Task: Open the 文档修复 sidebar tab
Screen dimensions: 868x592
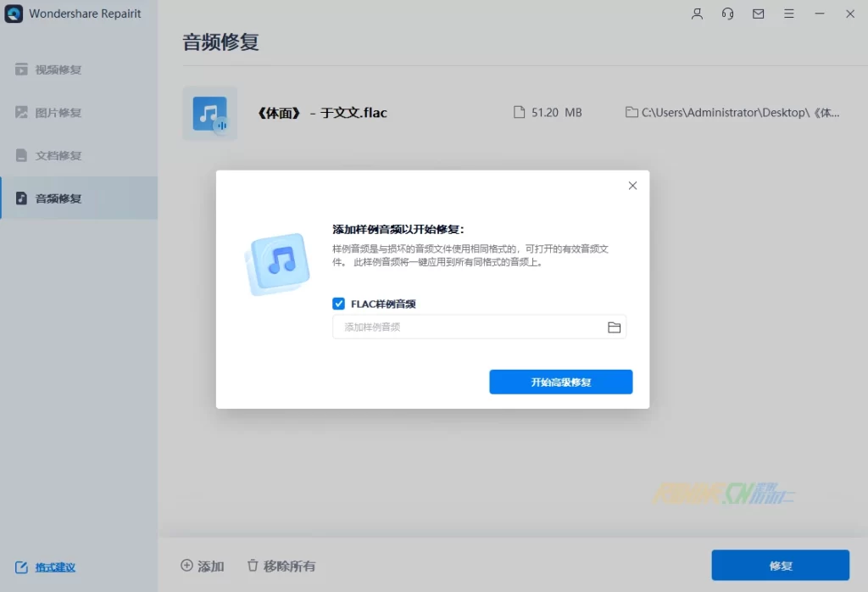Action: click(58, 156)
